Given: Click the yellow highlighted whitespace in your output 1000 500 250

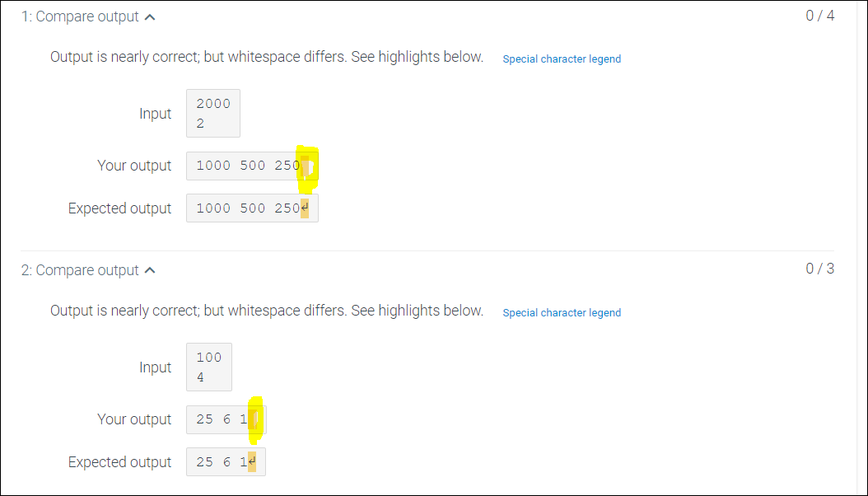Looking at the screenshot, I should [x=306, y=166].
